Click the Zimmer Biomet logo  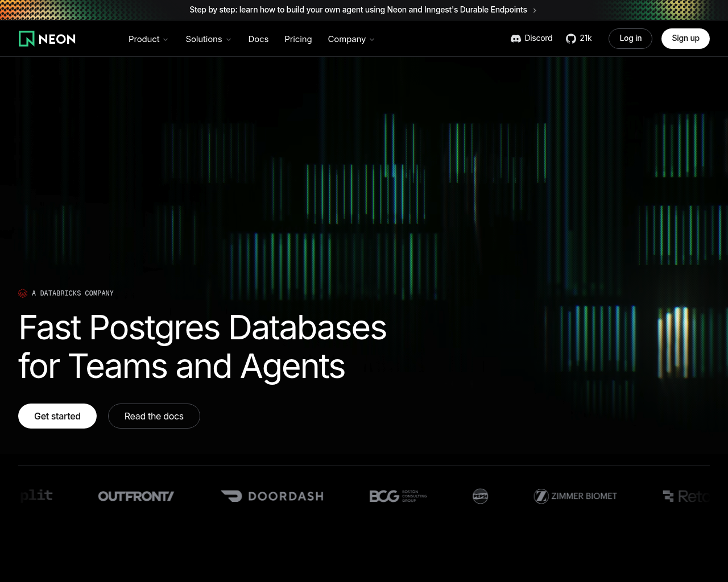pos(575,496)
